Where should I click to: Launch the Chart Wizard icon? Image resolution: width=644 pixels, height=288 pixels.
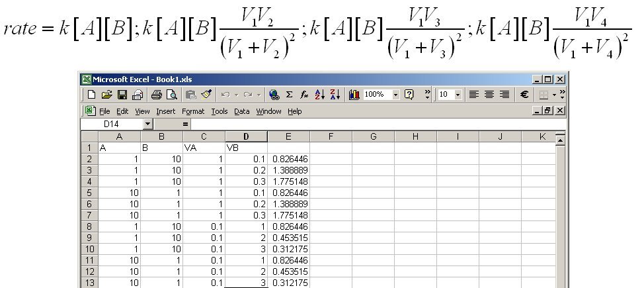(x=354, y=95)
